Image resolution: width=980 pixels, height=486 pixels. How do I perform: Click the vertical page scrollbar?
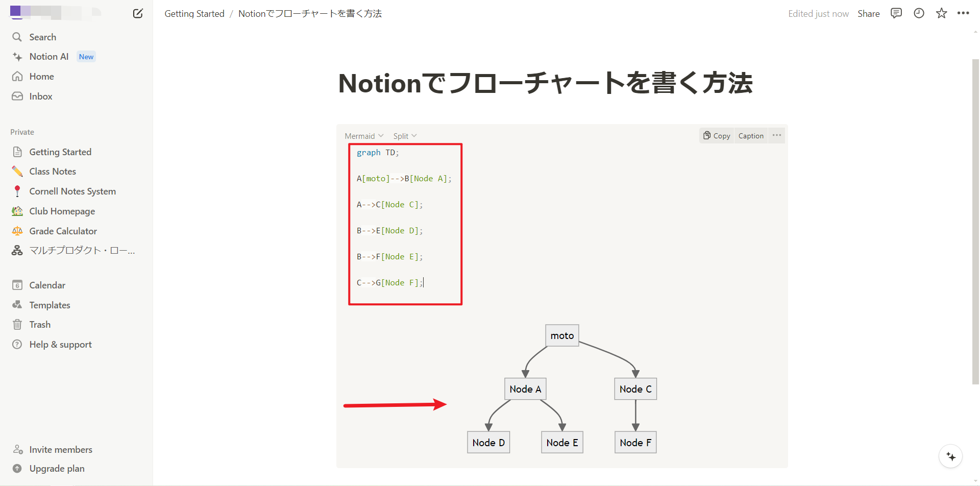[975, 222]
